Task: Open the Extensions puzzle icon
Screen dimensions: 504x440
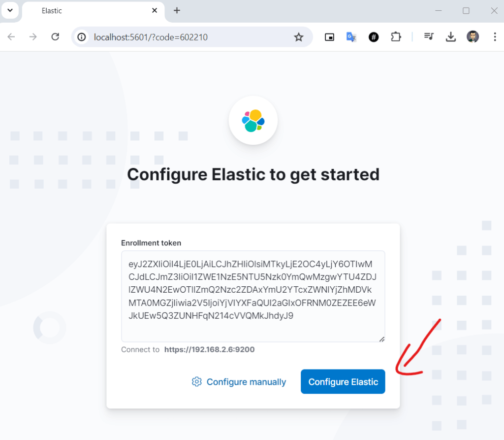Action: point(396,37)
